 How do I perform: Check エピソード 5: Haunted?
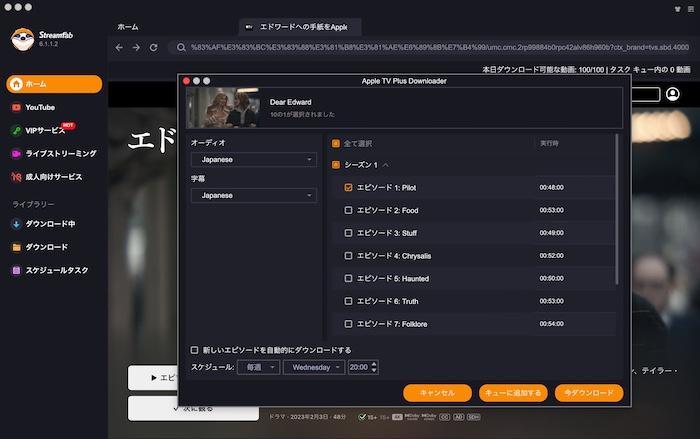point(348,278)
